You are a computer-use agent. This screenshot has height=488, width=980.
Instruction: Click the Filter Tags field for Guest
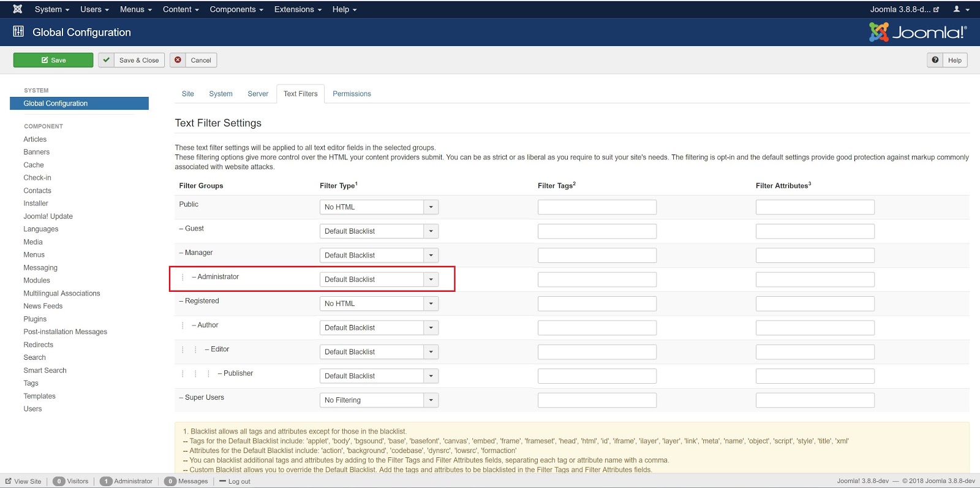click(x=597, y=231)
